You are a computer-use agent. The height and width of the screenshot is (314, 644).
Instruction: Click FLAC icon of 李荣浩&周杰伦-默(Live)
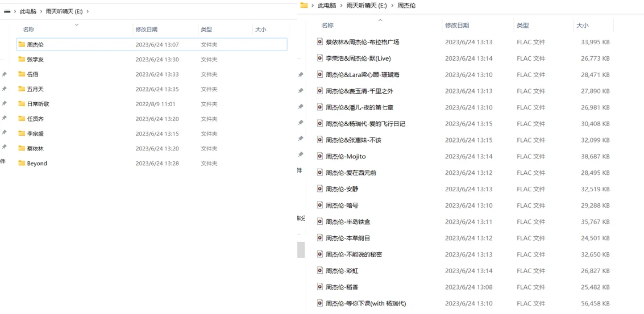point(320,58)
